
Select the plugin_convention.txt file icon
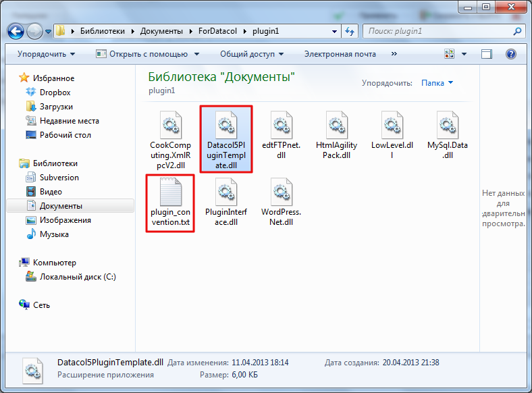[x=171, y=192]
